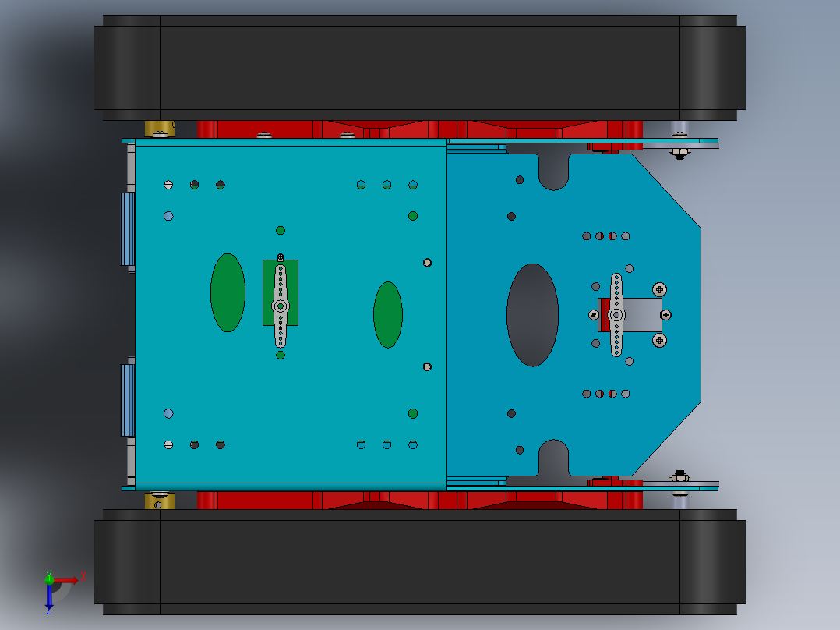This screenshot has height=630, width=840.
Task: Select the gray standoff at lower front corner
Action: [679, 501]
